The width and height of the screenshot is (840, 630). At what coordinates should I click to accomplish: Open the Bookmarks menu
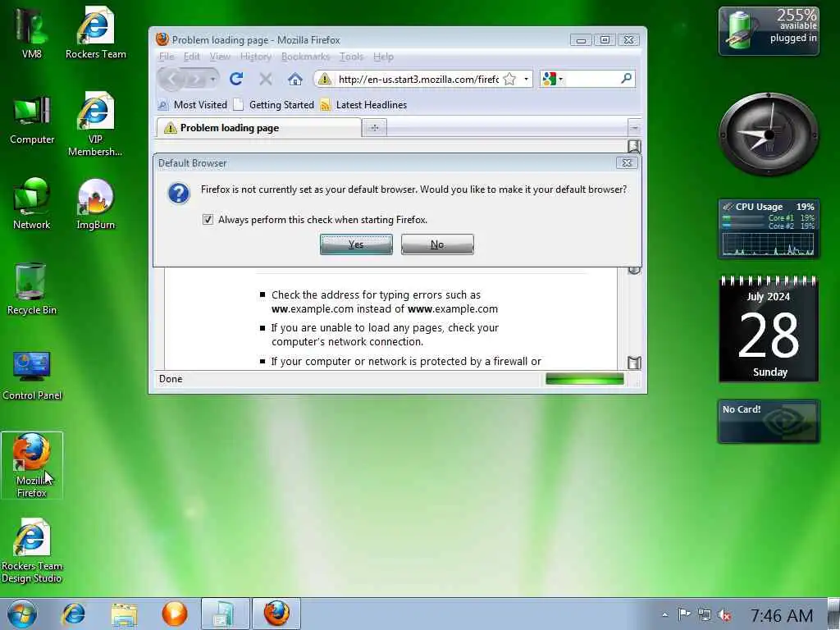(x=305, y=57)
